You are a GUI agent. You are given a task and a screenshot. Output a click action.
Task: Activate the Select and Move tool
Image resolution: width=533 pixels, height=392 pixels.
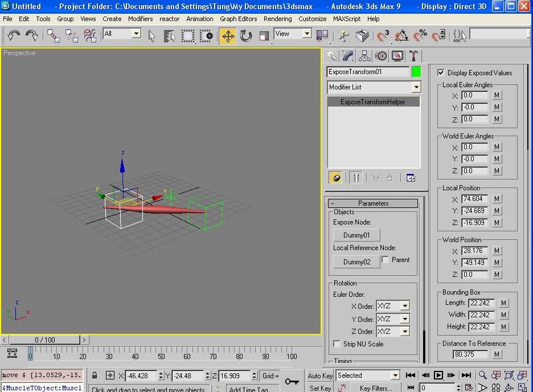pyautogui.click(x=228, y=35)
